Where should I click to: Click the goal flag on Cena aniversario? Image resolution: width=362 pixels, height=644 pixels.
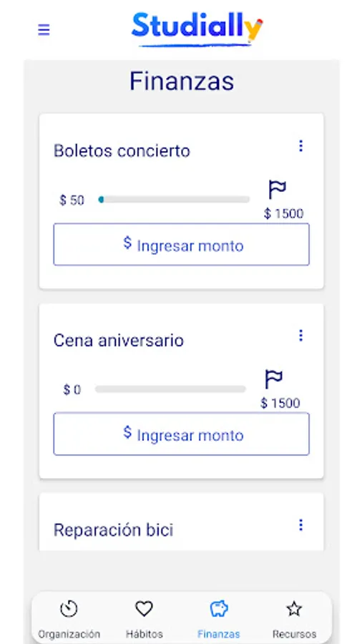273,379
